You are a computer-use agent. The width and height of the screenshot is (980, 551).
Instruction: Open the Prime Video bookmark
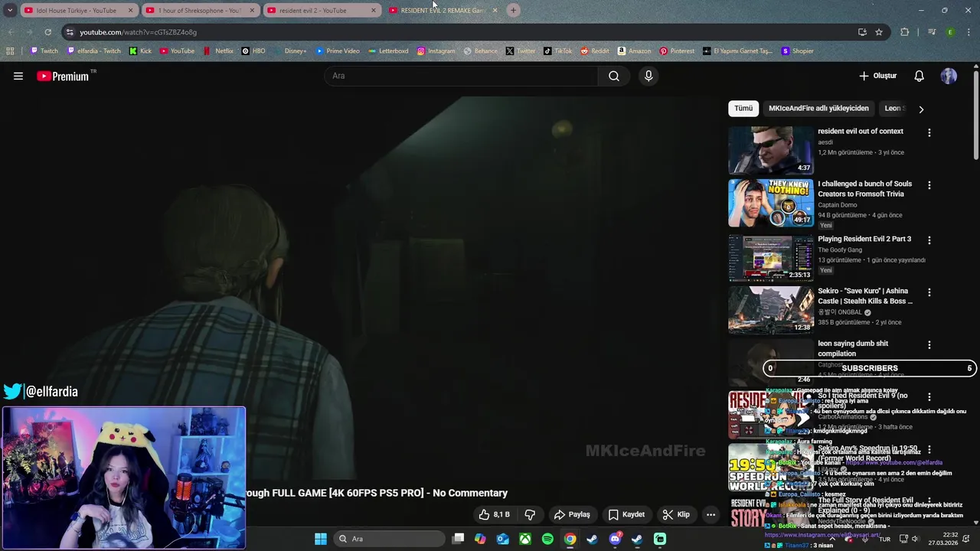click(x=337, y=51)
